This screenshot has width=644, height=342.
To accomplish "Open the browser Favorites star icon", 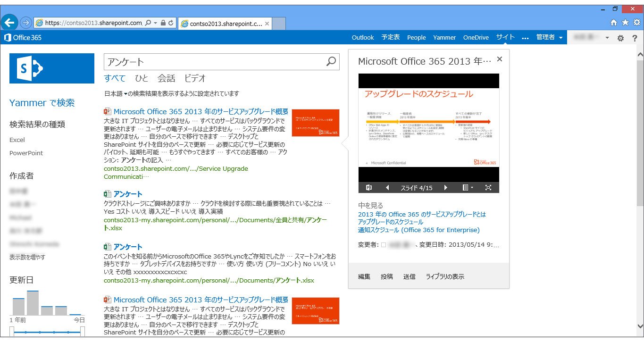I will click(x=625, y=22).
